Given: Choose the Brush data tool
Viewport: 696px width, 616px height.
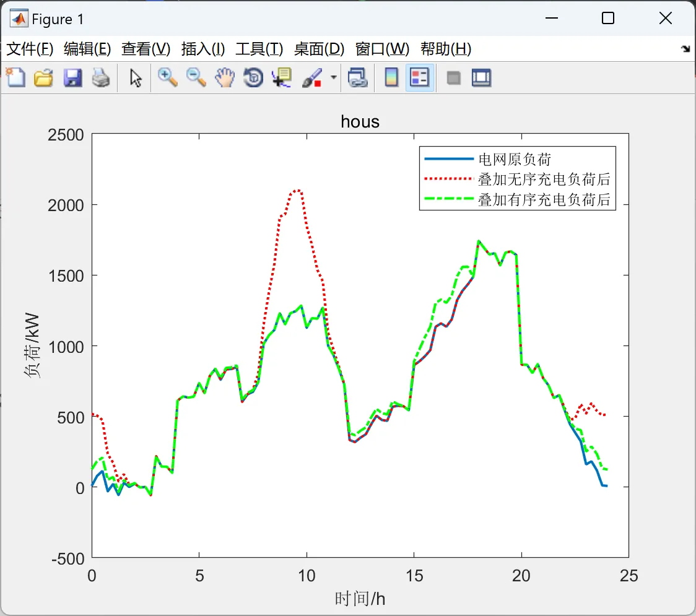Looking at the screenshot, I should pos(312,77).
